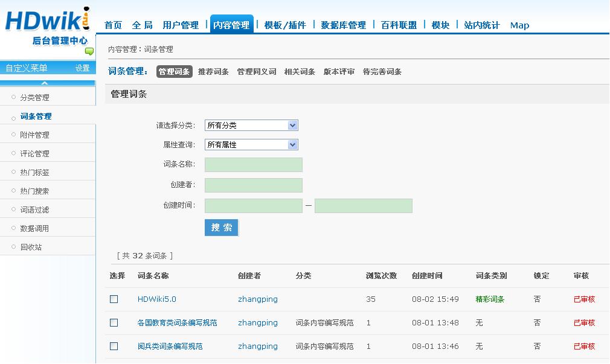Open 模块 in top navigation
This screenshot has width=610, height=364.
tap(440, 25)
